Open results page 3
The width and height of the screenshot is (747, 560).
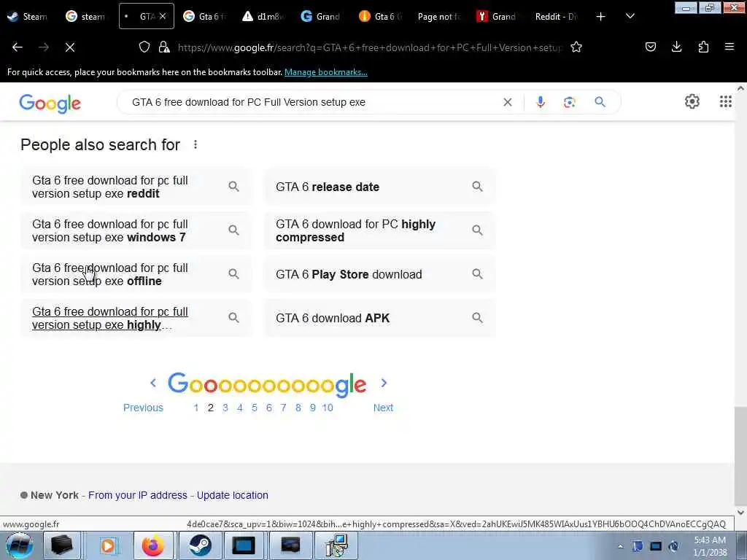(x=225, y=408)
